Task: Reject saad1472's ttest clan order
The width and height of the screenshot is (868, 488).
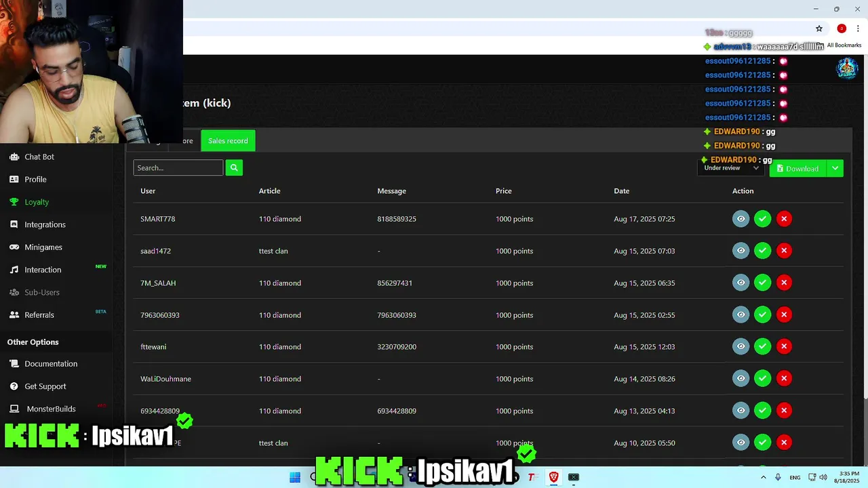Action: 784,251
